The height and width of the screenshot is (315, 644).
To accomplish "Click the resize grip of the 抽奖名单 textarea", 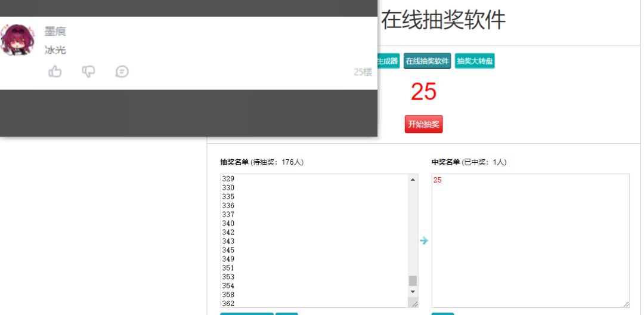I will click(414, 304).
